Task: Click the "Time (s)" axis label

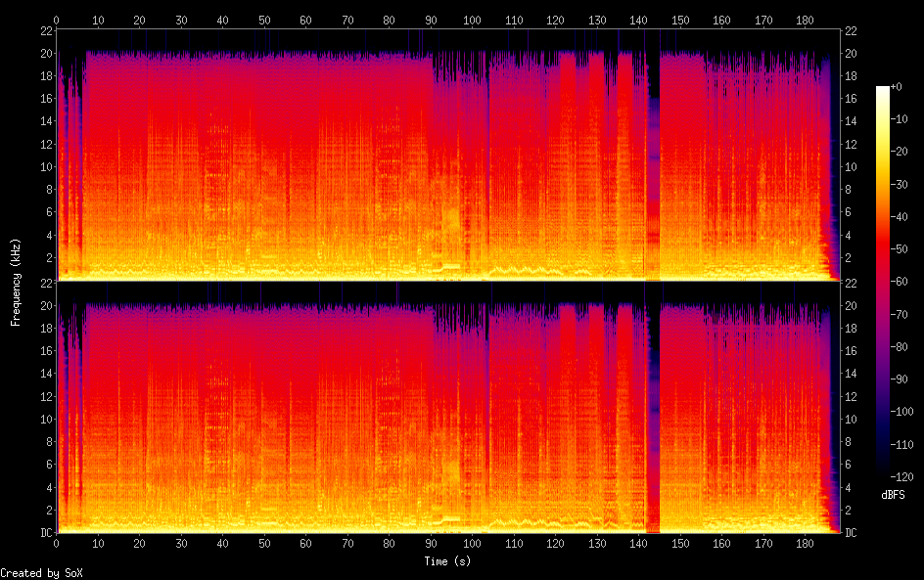Action: 448,561
